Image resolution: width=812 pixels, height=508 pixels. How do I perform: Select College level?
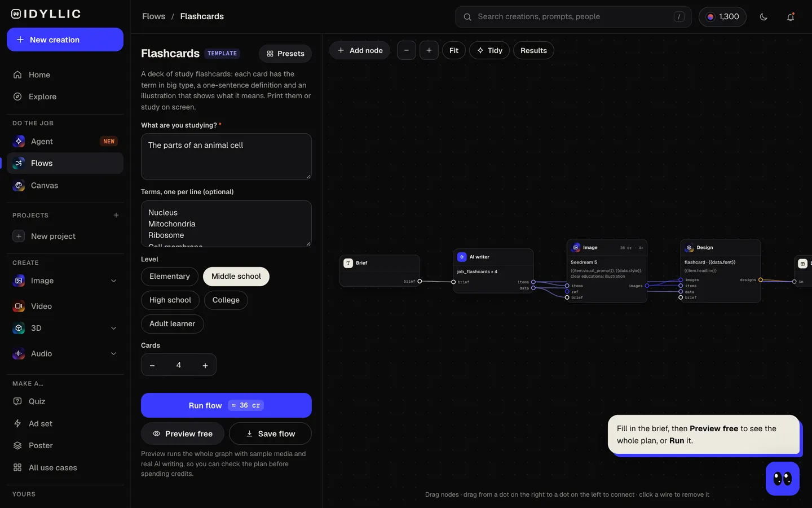(x=226, y=300)
